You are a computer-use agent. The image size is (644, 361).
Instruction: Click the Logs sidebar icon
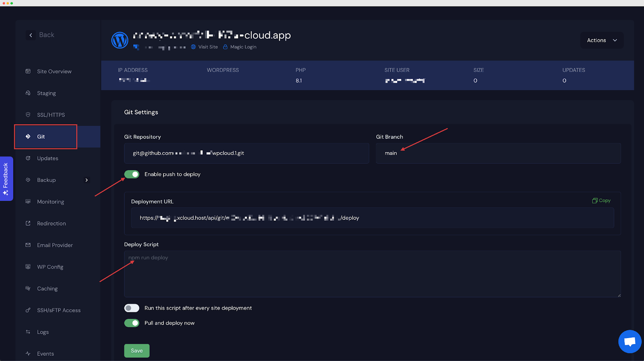coord(28,332)
